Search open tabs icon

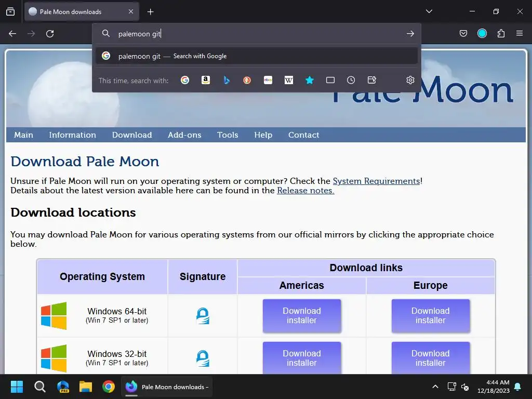(330, 80)
